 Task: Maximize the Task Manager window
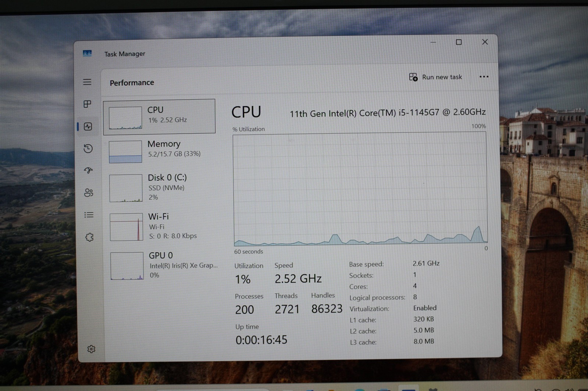tap(459, 42)
